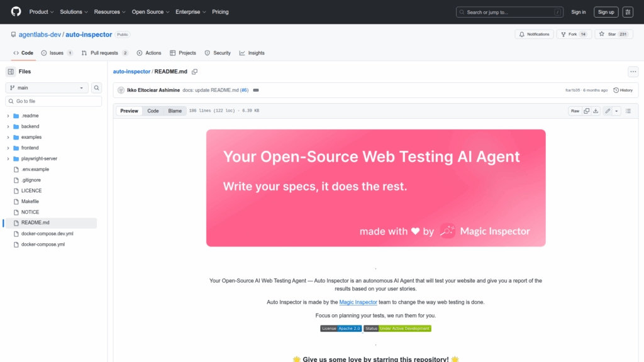Viewport: 644px width, 362px height.
Task: Select the Blame view
Action: (175, 111)
